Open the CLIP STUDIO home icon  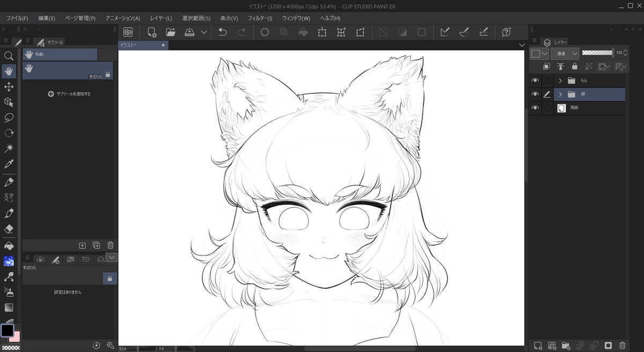128,32
